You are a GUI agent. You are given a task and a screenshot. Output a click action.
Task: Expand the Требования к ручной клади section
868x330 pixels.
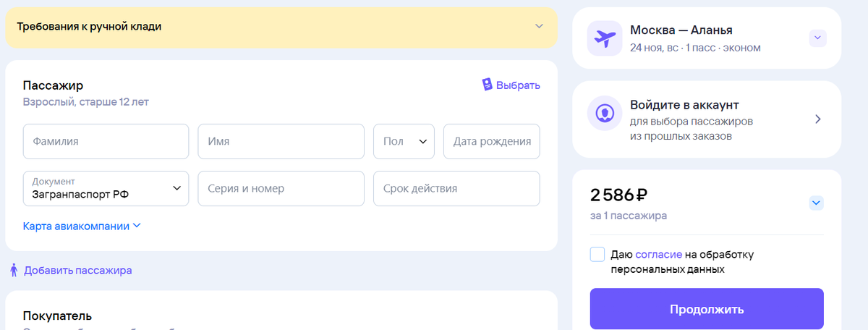coord(538,27)
